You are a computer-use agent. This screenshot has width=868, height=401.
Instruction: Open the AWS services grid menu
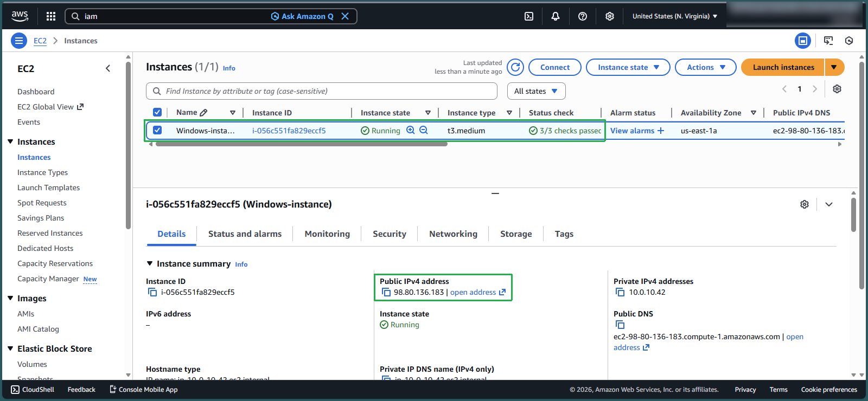coord(51,16)
